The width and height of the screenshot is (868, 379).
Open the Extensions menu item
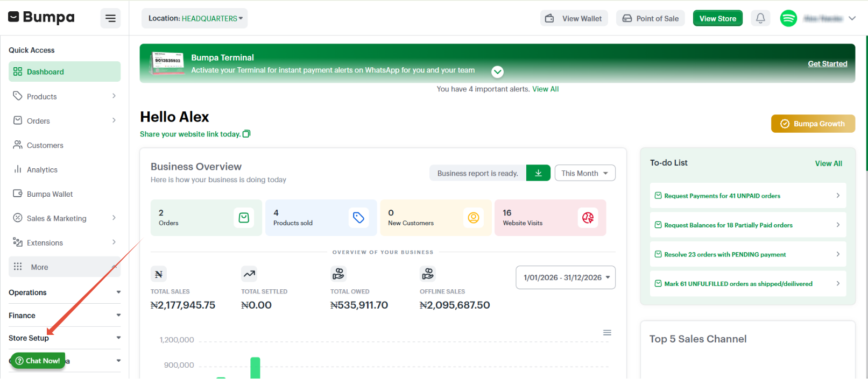coord(65,242)
